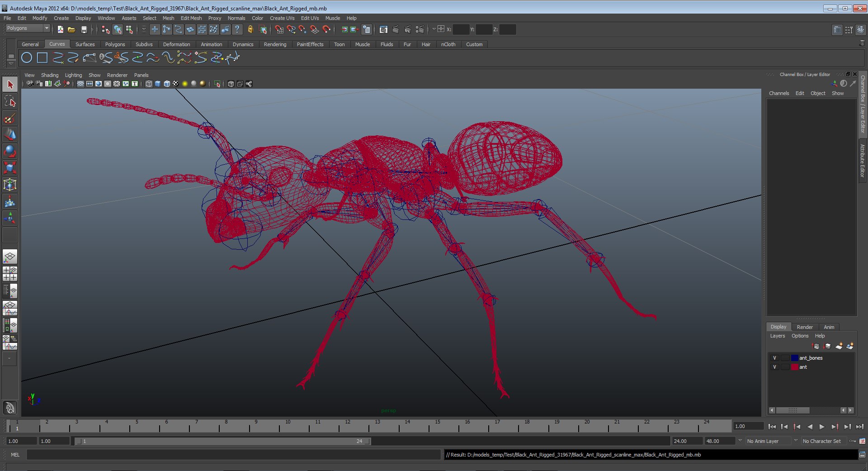
Task: Click the red ant layer color swatch
Action: pyautogui.click(x=794, y=367)
